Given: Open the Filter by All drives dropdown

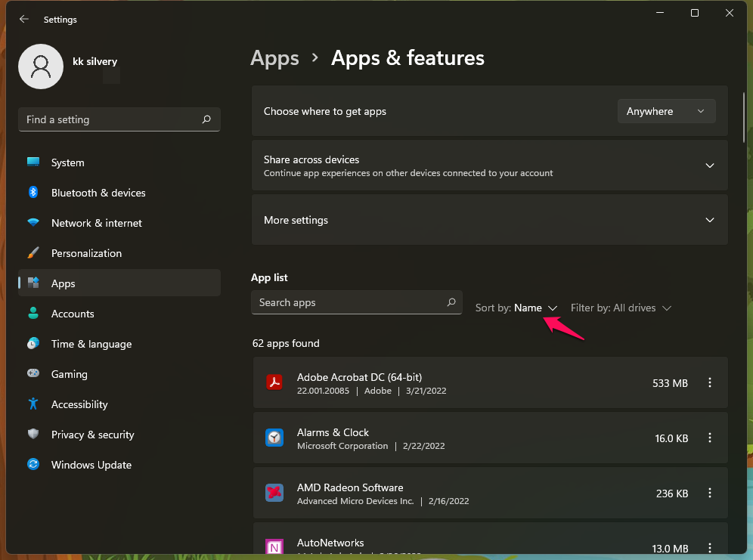Looking at the screenshot, I should (x=621, y=308).
